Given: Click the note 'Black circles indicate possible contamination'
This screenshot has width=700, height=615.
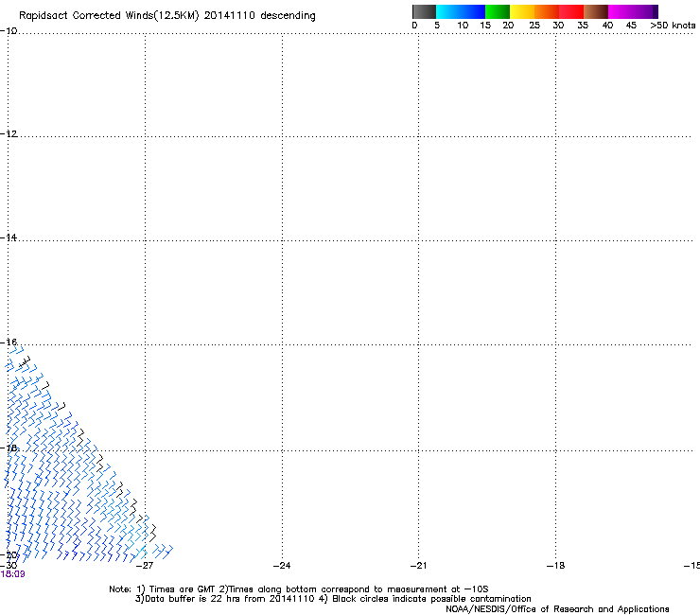Looking at the screenshot, I should point(431,599).
